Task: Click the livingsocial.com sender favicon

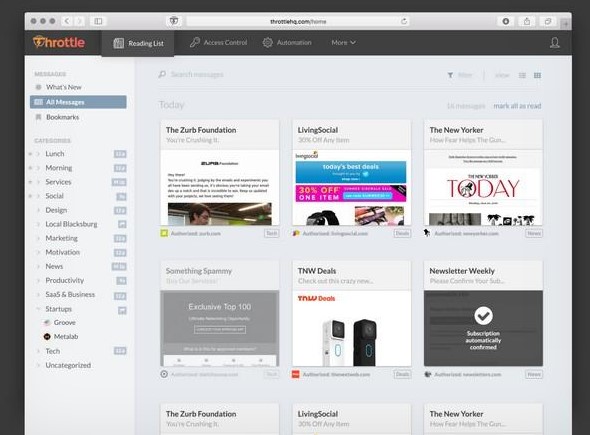Action: [x=296, y=233]
